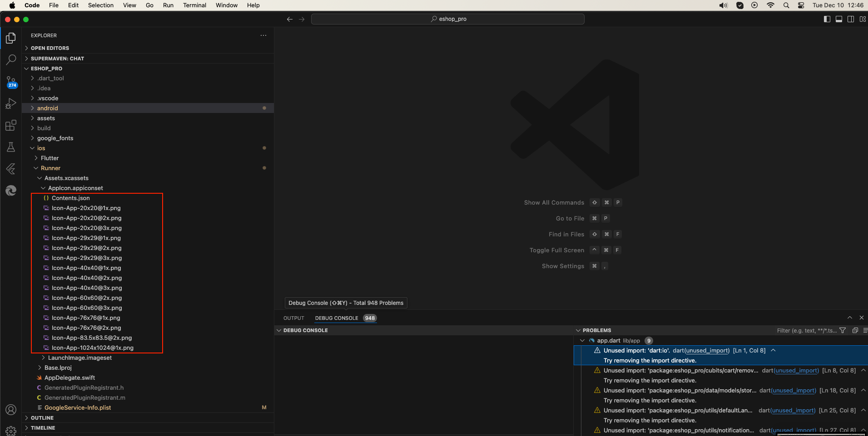Collapse the ios folder

pyautogui.click(x=148, y=148)
